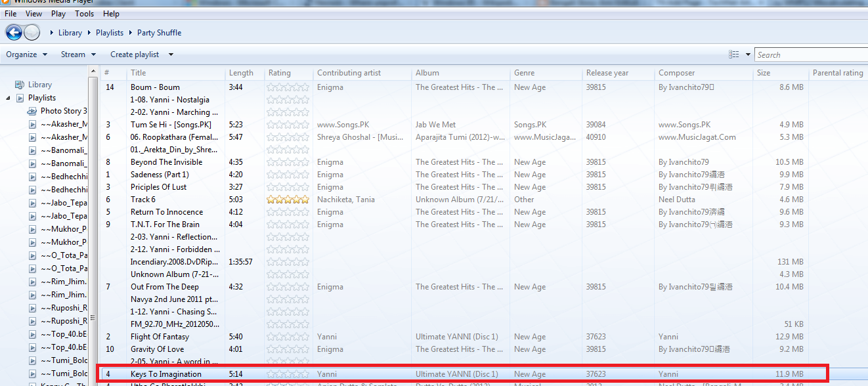Click the navigation pane vertical scrollbar
The image size is (868, 386).
(x=93, y=226)
